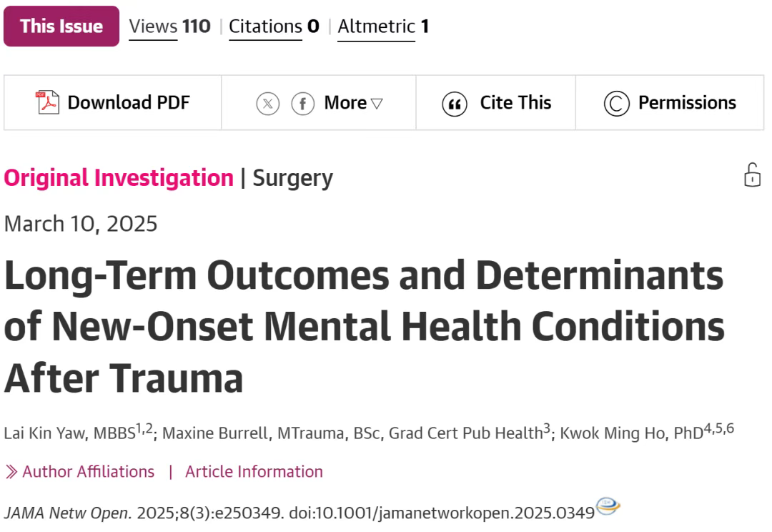Open the Views metric link
This screenshot has width=772, height=532.
tap(169, 26)
